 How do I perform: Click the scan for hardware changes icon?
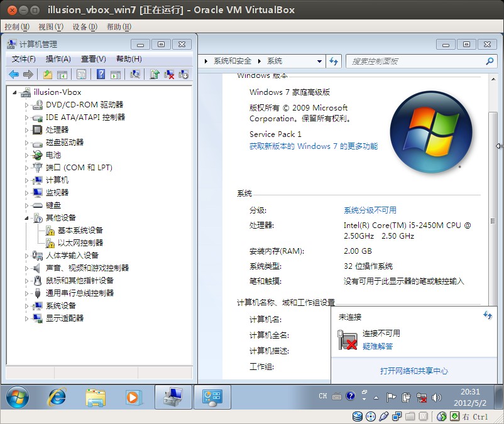[x=135, y=75]
